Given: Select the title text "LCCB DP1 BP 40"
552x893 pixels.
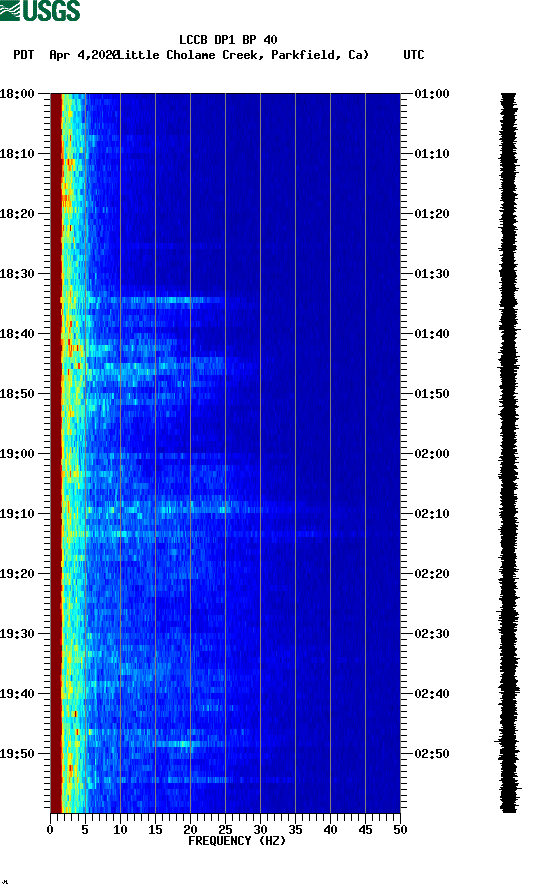Looking at the screenshot, I should 228,40.
